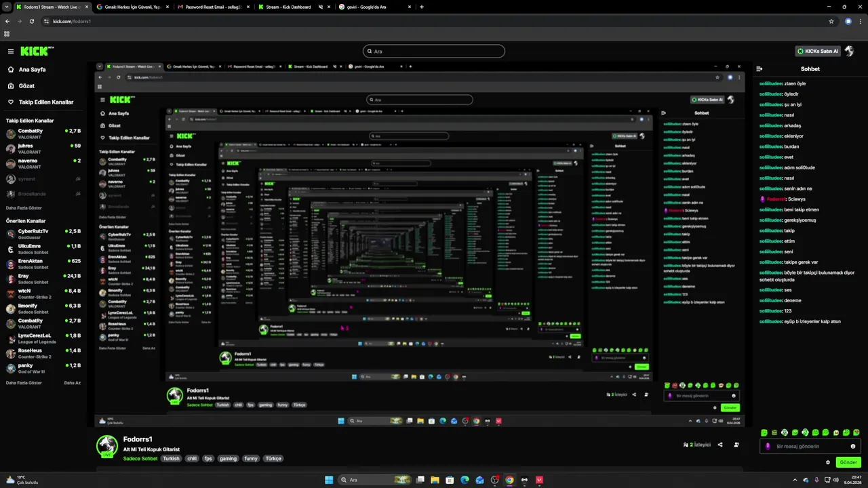
Task: Focus the outermost Bir mesaj gönderin chat input
Action: point(810,447)
